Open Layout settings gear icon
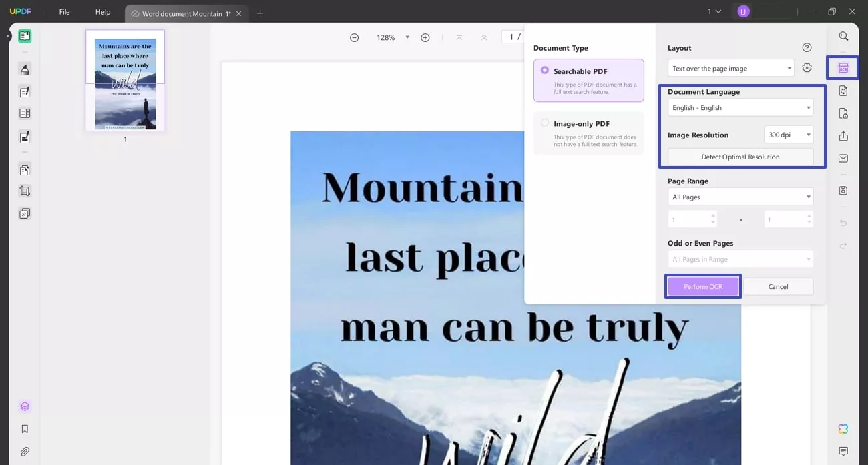 point(807,68)
